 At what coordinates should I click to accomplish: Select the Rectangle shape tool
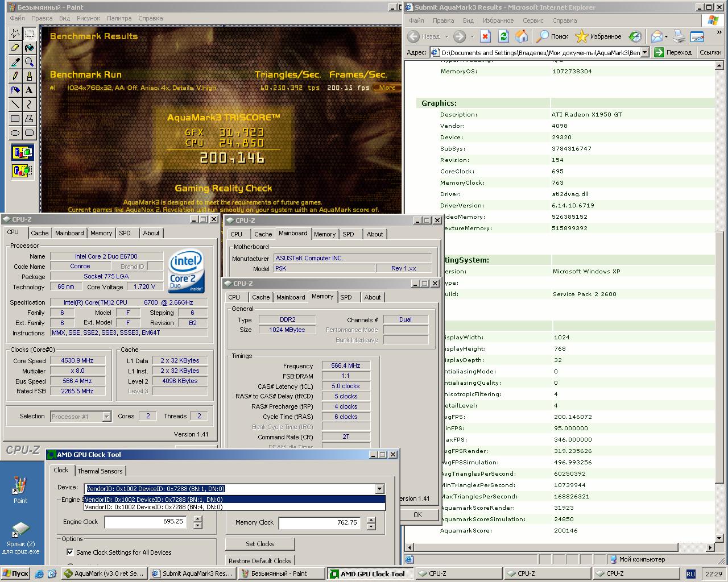[15, 118]
